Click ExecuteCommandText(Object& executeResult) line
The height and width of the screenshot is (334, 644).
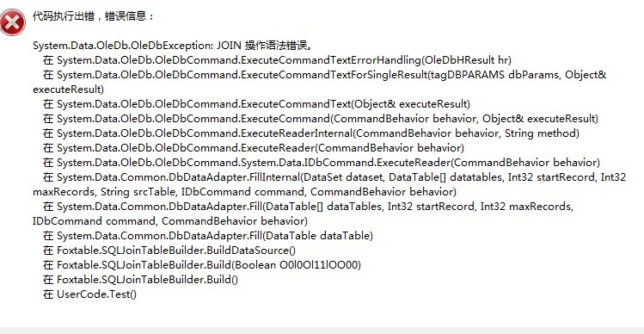point(257,104)
